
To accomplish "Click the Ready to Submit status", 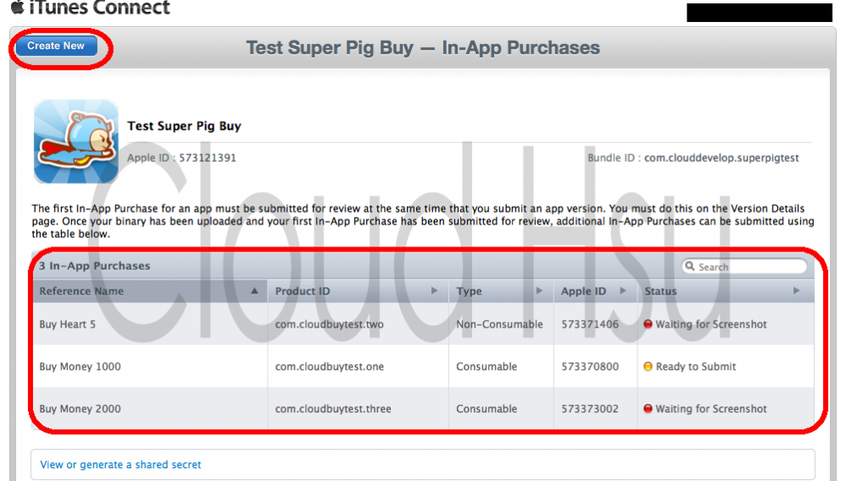I will 696,367.
